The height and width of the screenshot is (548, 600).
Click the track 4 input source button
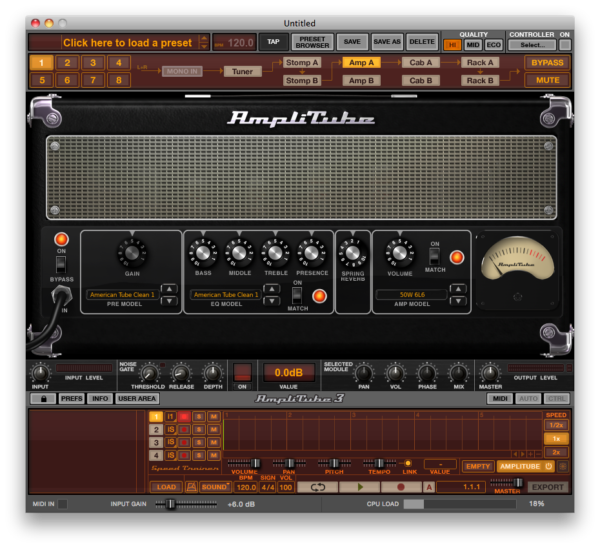170,455
